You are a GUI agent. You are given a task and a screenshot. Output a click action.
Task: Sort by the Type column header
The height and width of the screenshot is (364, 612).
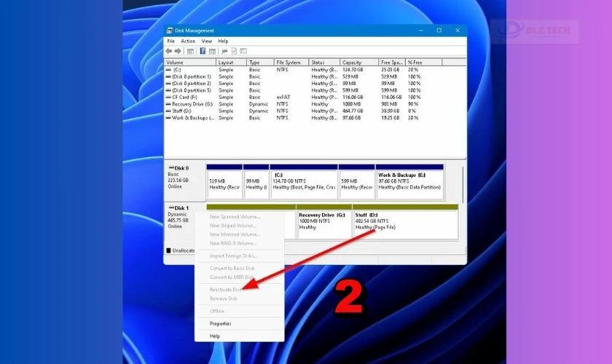click(260, 63)
